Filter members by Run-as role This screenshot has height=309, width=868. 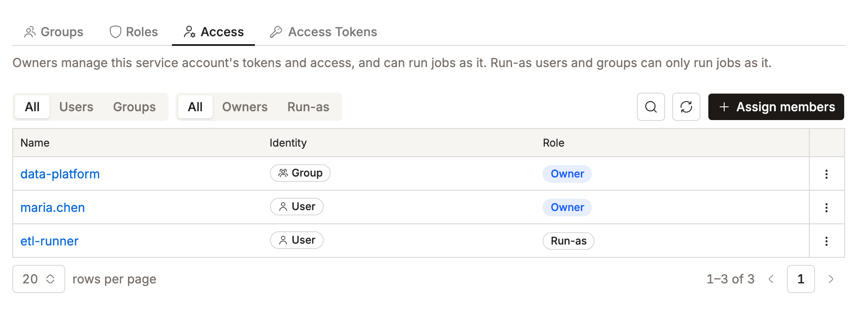click(308, 107)
